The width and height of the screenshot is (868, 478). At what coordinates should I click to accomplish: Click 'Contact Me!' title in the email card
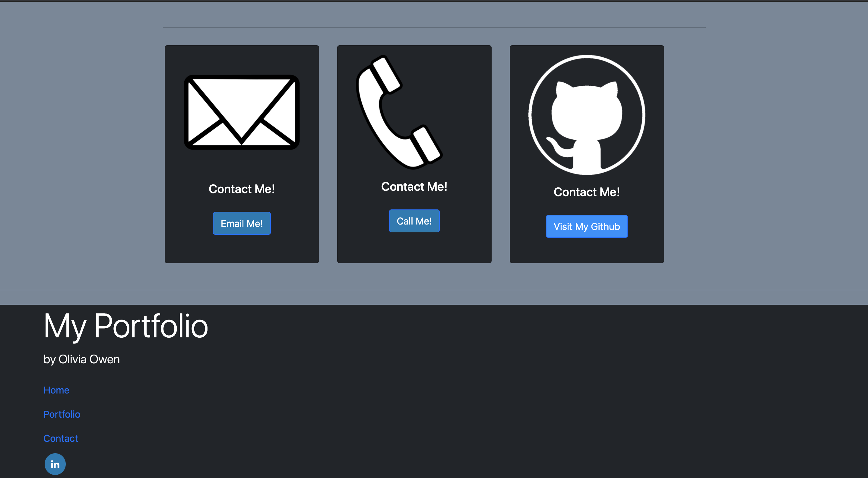click(x=242, y=189)
